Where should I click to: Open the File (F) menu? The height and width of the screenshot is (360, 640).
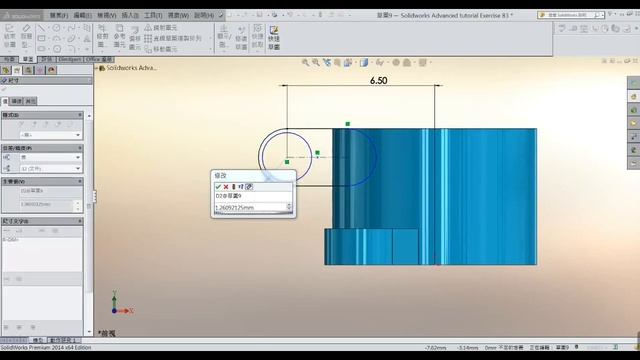pyautogui.click(x=59, y=16)
